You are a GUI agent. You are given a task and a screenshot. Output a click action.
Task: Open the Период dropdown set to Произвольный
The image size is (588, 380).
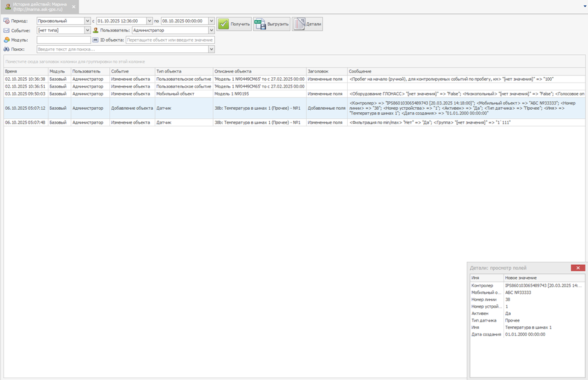coord(88,21)
